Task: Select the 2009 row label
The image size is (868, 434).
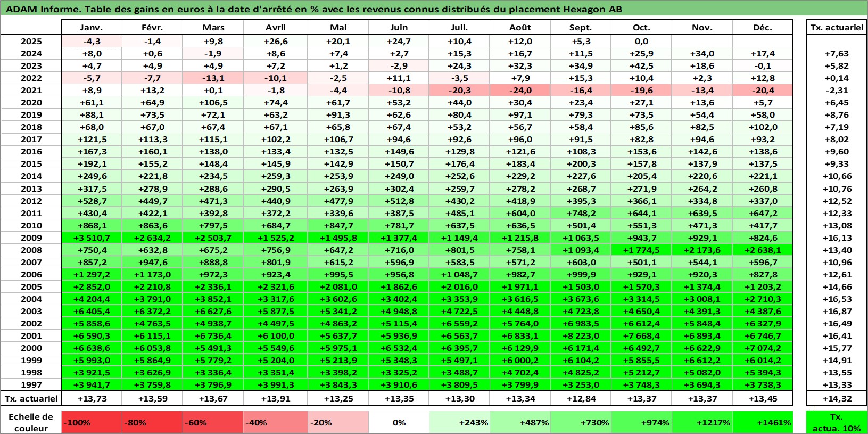Action: (31, 238)
